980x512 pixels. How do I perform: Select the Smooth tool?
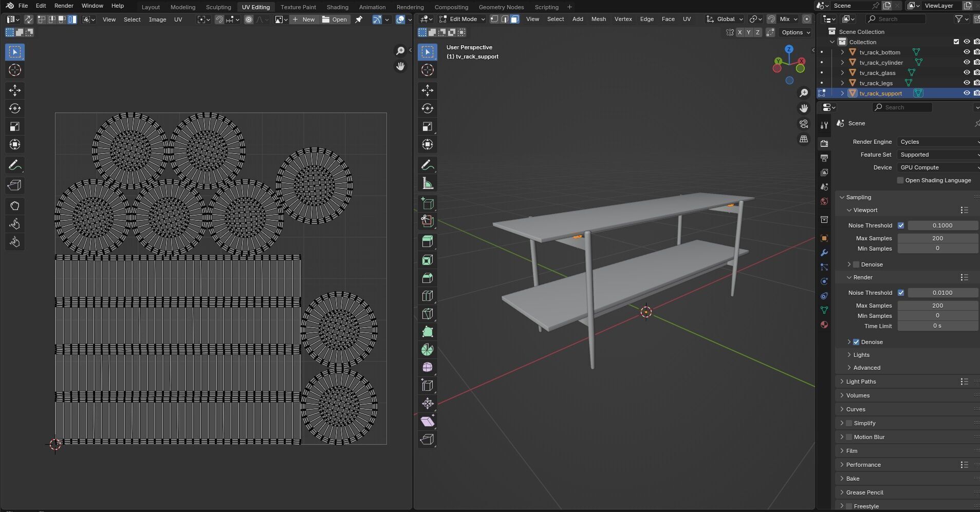tap(428, 368)
